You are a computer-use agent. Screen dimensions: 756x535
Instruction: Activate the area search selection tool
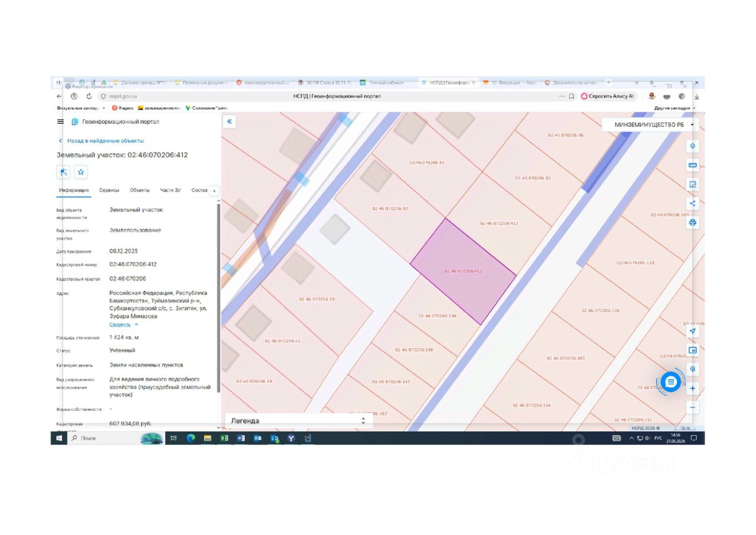(x=693, y=184)
